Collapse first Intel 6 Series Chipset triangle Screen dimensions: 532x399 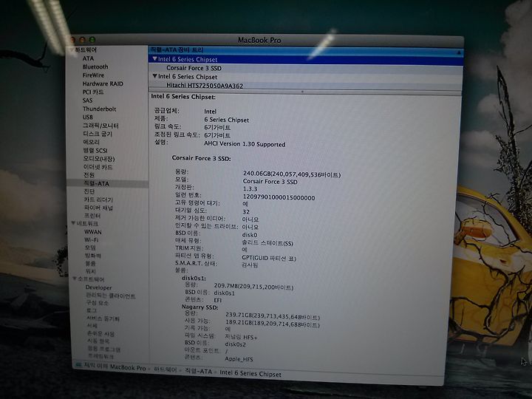coord(154,59)
